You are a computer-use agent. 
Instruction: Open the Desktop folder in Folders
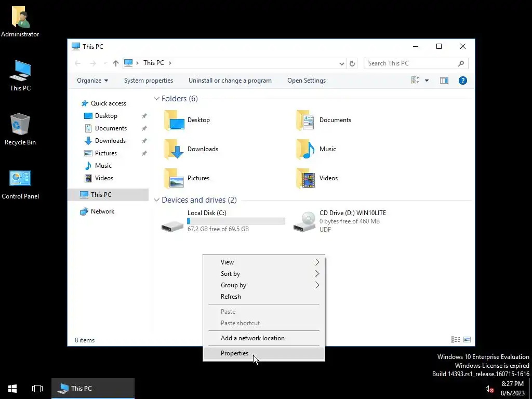point(187,120)
